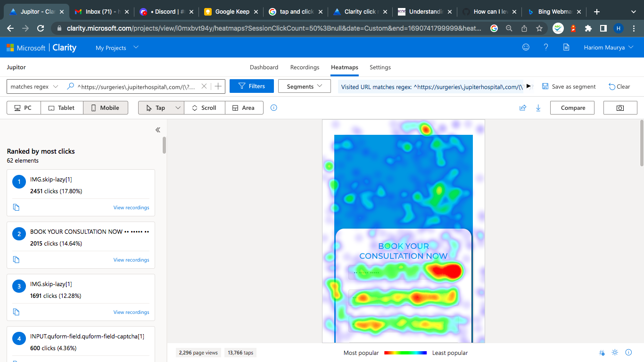Open the documentation page icon near your profile
Viewport: 644px width, 362px height.
point(566,47)
